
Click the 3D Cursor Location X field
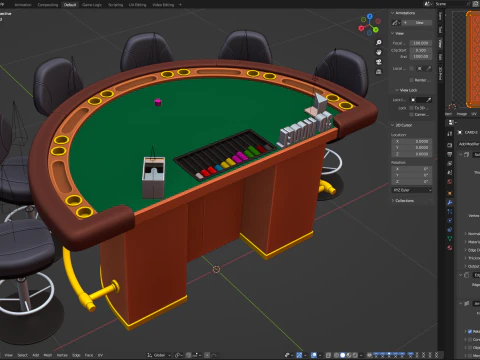click(412, 141)
